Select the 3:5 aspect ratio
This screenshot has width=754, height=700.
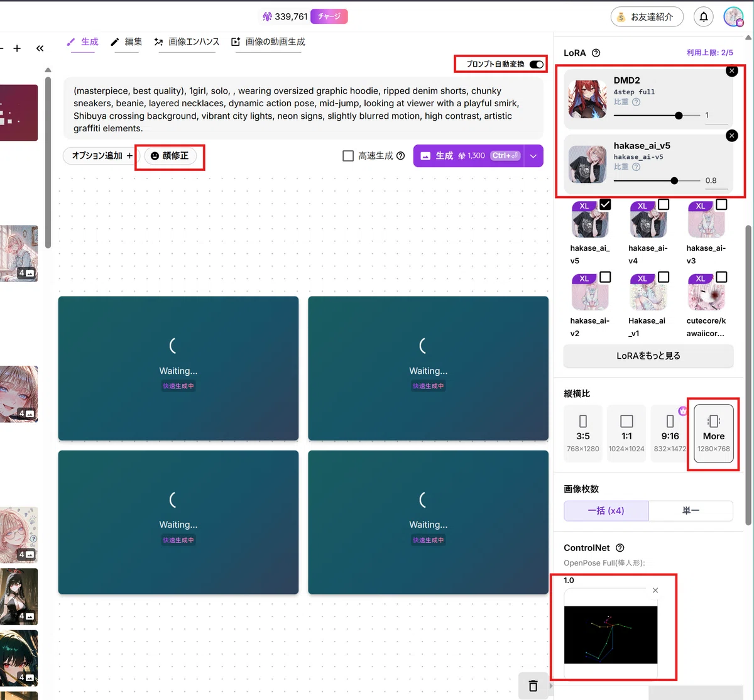coord(583,434)
